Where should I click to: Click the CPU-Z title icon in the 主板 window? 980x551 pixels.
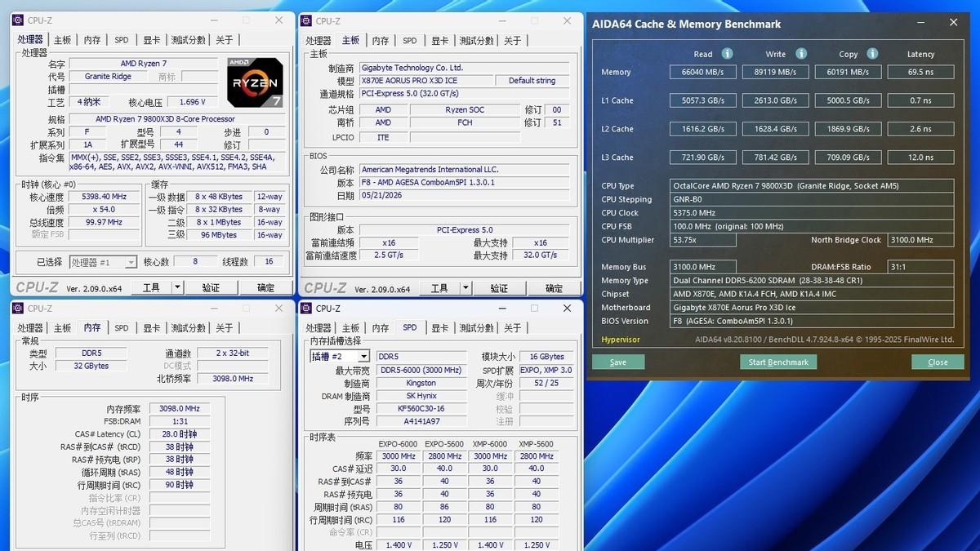pyautogui.click(x=307, y=20)
